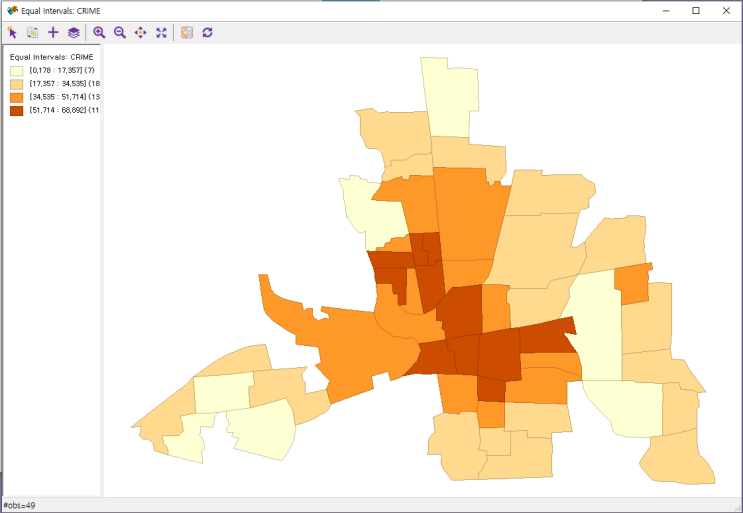Select the Zoom Out magnifier tool
The width and height of the screenshot is (743, 513).
click(120, 33)
